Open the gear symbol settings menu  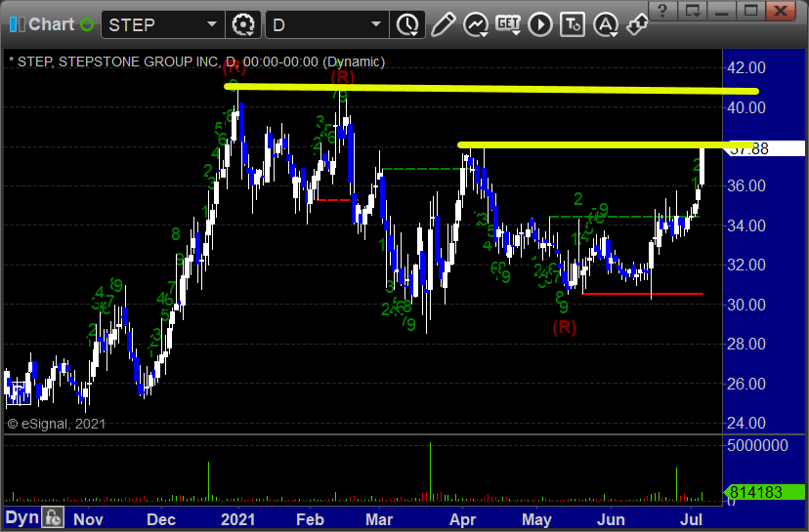click(x=243, y=24)
